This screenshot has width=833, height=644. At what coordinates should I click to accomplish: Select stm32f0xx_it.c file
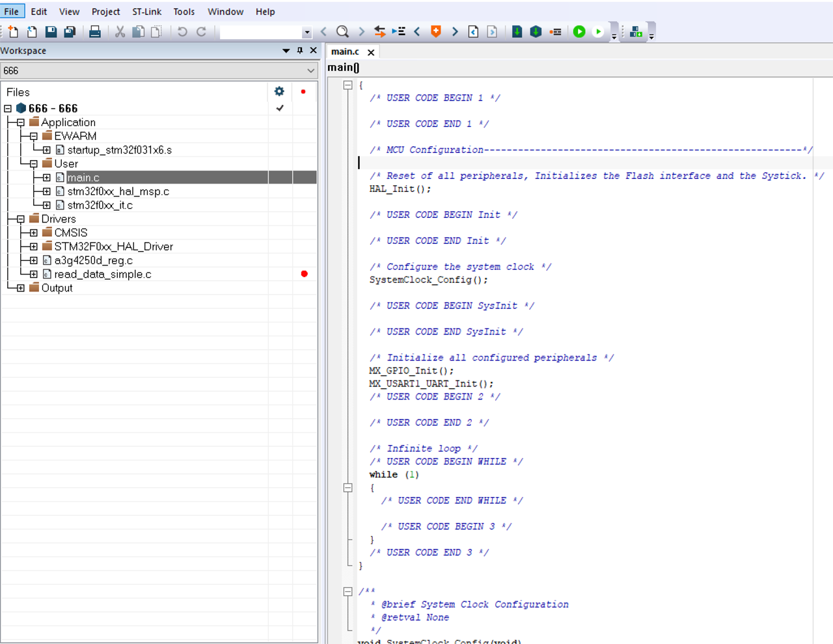click(100, 206)
